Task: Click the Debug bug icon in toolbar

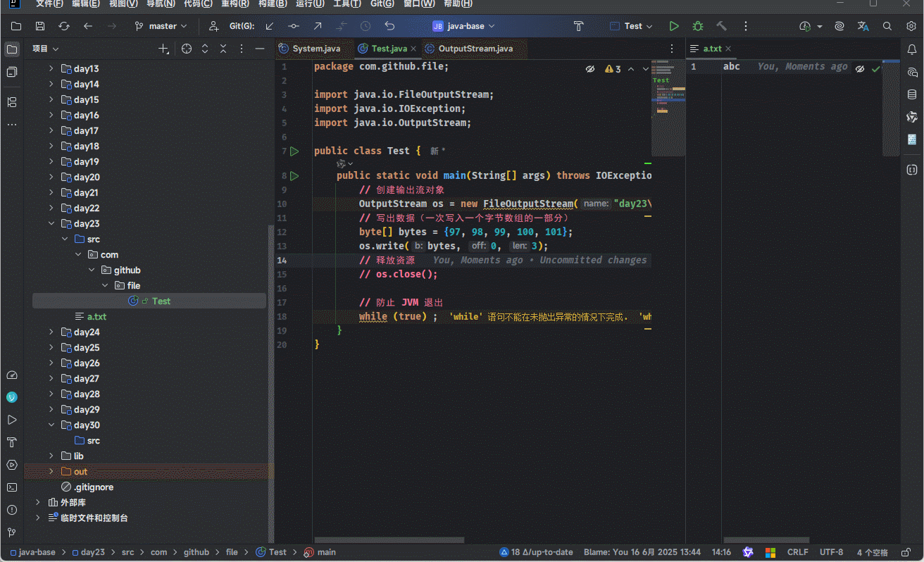Action: [x=697, y=26]
